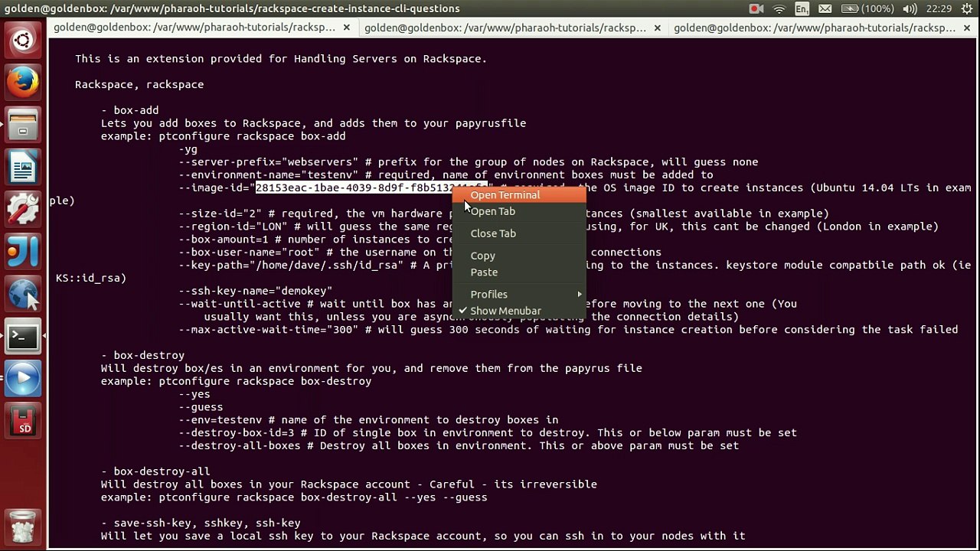Image resolution: width=980 pixels, height=551 pixels.
Task: Click the "Rackspace, rackspace" line
Action: (x=139, y=85)
